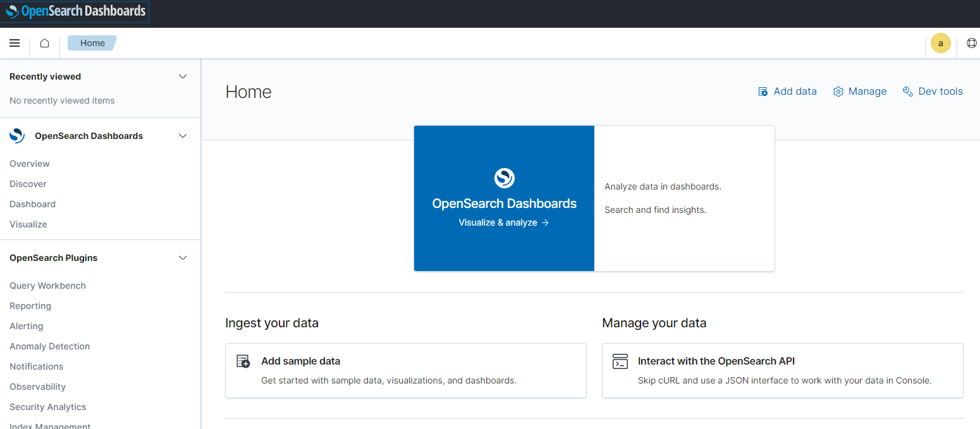The image size is (980, 429).
Task: Collapse the OpenSearch Plugins nav group
Action: (x=183, y=258)
